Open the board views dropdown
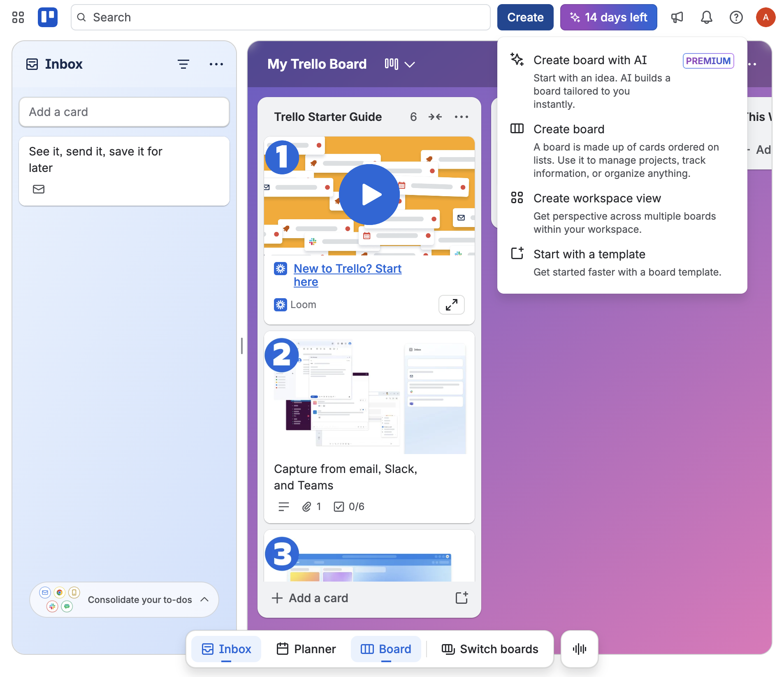Image resolution: width=784 pixels, height=677 pixels. pyautogui.click(x=400, y=64)
